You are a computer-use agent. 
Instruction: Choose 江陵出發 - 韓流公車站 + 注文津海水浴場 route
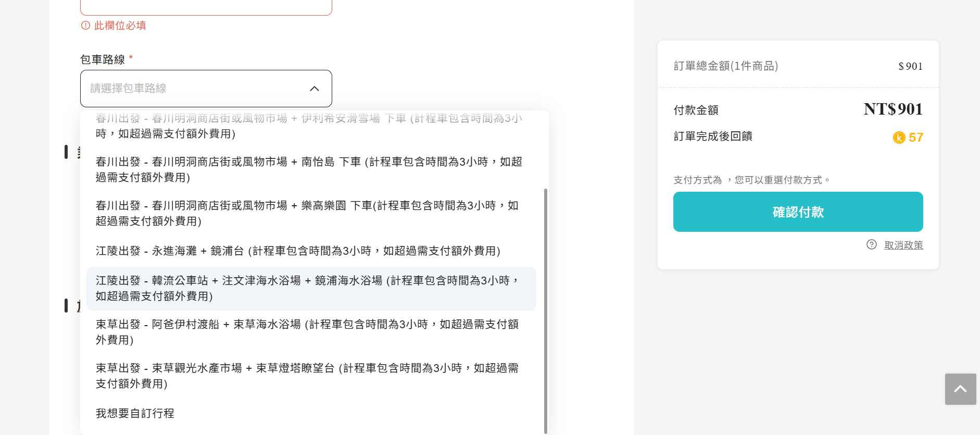(311, 288)
